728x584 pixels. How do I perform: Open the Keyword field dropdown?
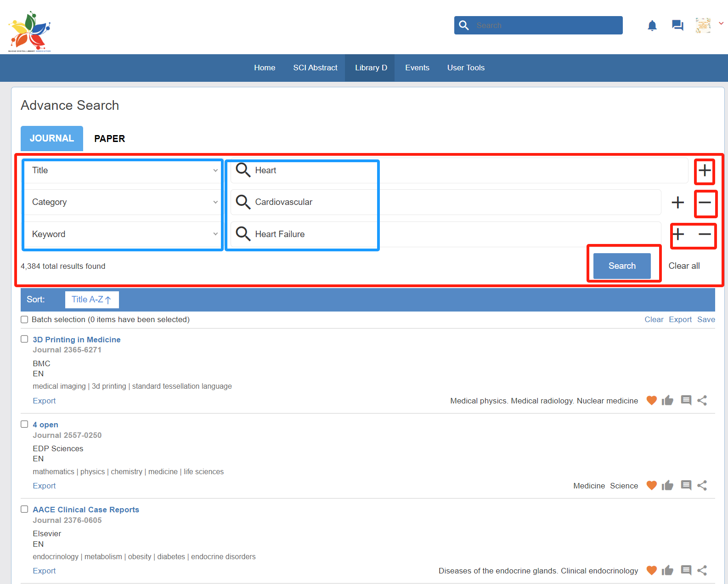(123, 234)
